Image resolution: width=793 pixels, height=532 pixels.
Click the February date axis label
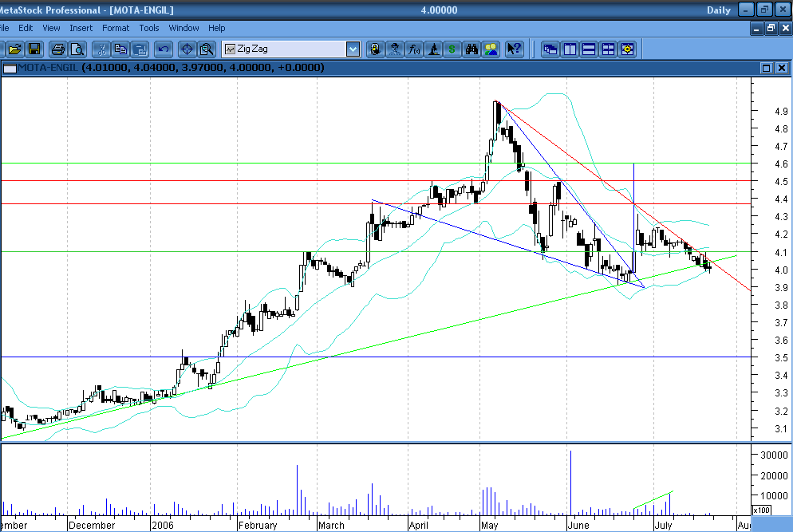click(x=258, y=526)
